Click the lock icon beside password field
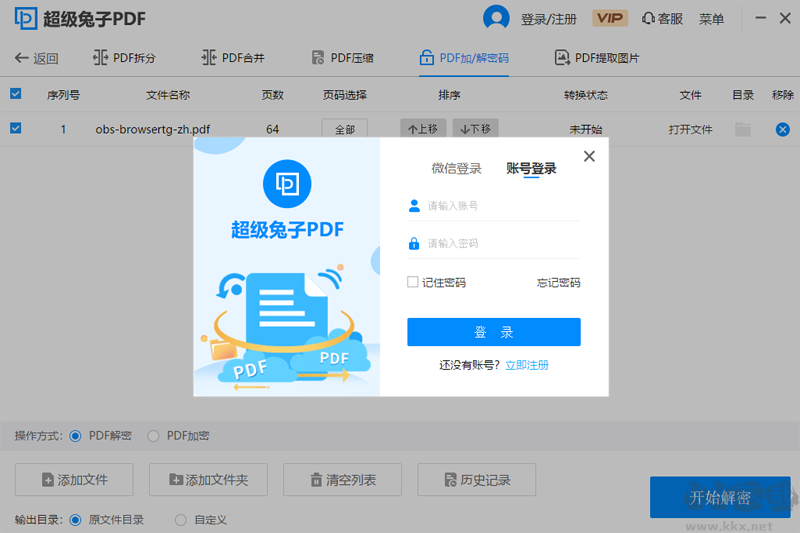The width and height of the screenshot is (800, 533). [x=414, y=243]
